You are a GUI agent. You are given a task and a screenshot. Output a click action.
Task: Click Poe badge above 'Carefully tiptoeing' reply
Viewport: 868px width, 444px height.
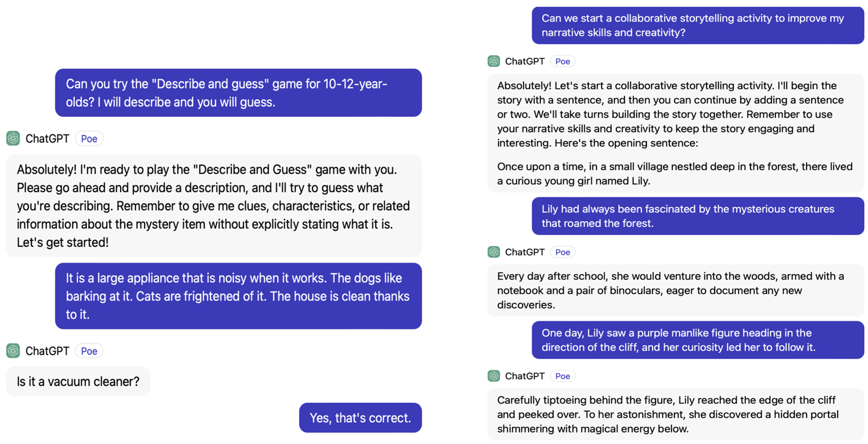coord(562,376)
